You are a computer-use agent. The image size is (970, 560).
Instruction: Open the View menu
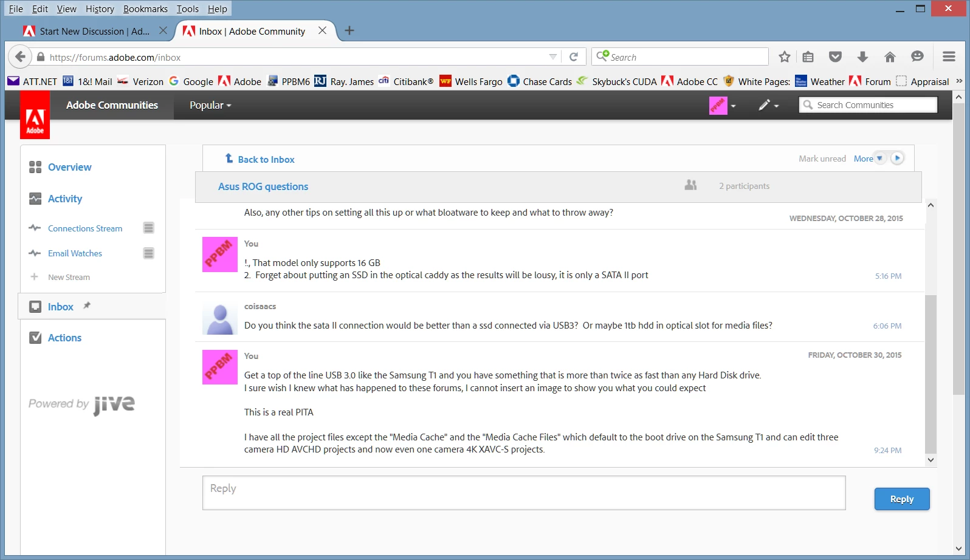[67, 9]
